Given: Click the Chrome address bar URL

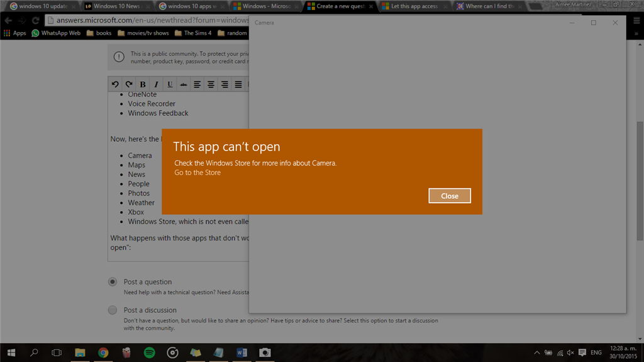Looking at the screenshot, I should (x=152, y=20).
